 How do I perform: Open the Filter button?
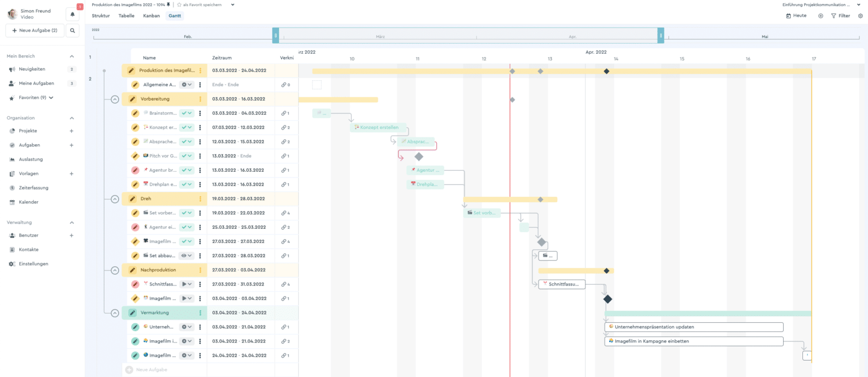click(x=840, y=16)
